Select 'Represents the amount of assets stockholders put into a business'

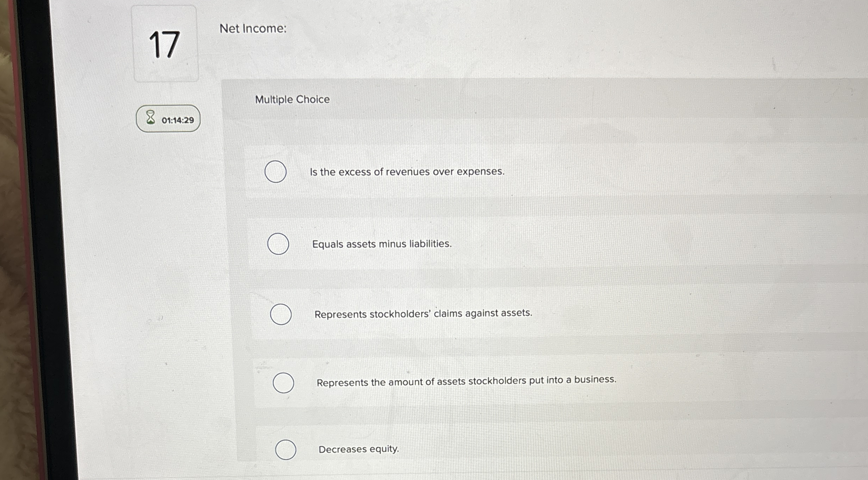[x=284, y=383]
